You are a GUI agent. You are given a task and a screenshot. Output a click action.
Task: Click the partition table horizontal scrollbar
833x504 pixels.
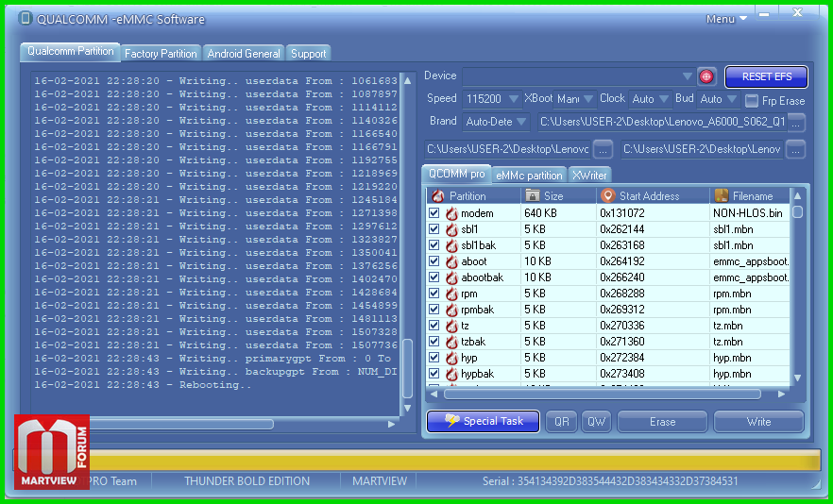coord(602,395)
